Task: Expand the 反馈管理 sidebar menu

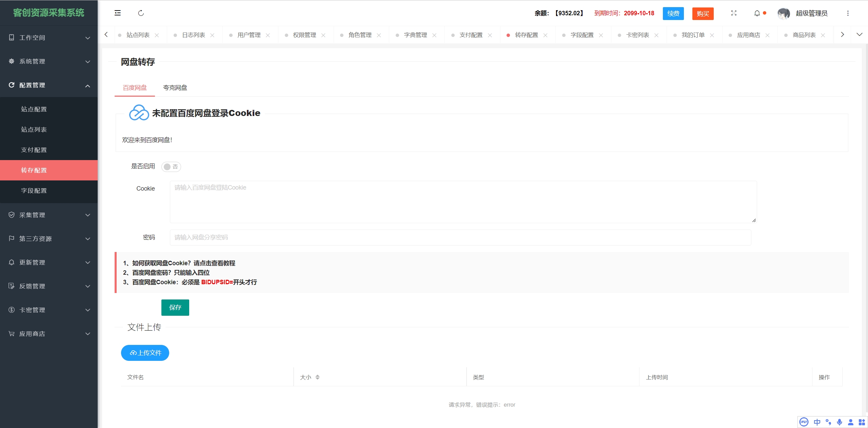Action: (x=49, y=286)
